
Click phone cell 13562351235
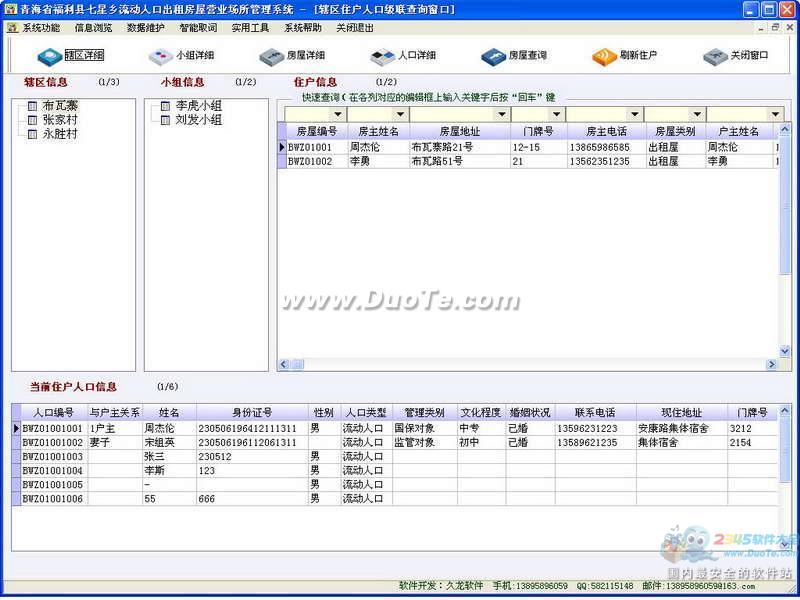(x=606, y=161)
